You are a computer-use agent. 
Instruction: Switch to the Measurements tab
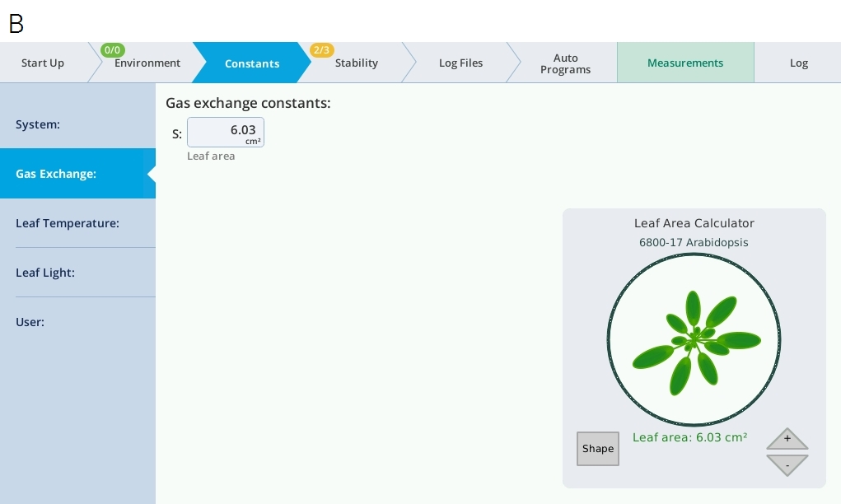click(x=685, y=63)
